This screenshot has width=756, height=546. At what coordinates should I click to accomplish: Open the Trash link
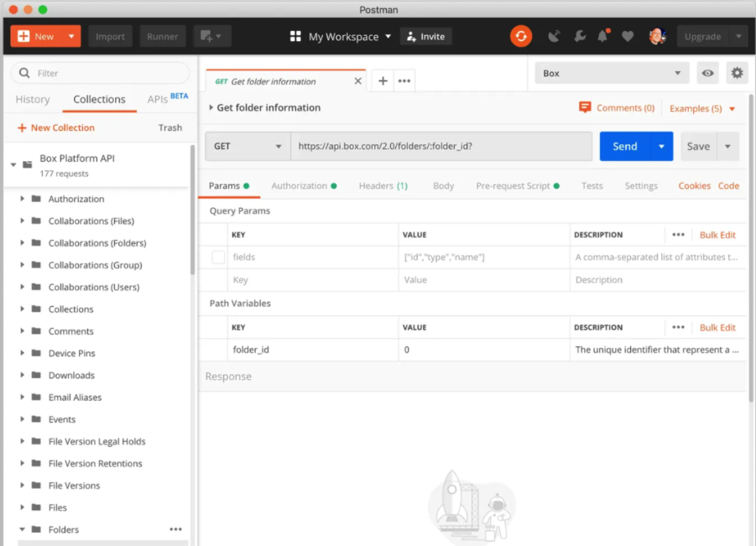170,127
